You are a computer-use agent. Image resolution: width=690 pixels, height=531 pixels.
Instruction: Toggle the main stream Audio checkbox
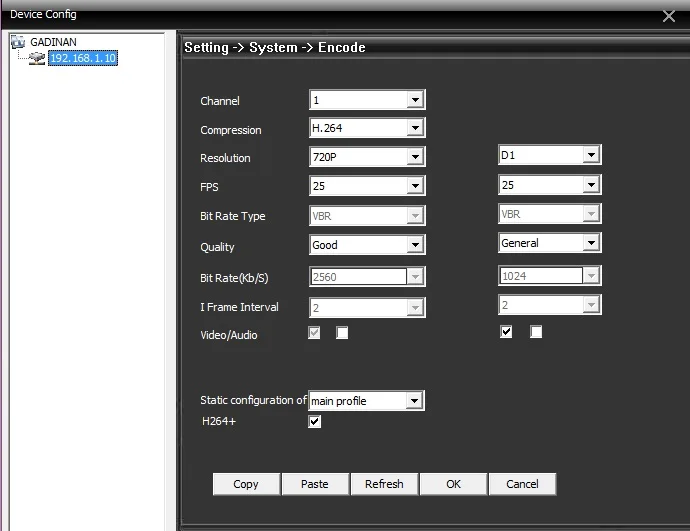342,333
